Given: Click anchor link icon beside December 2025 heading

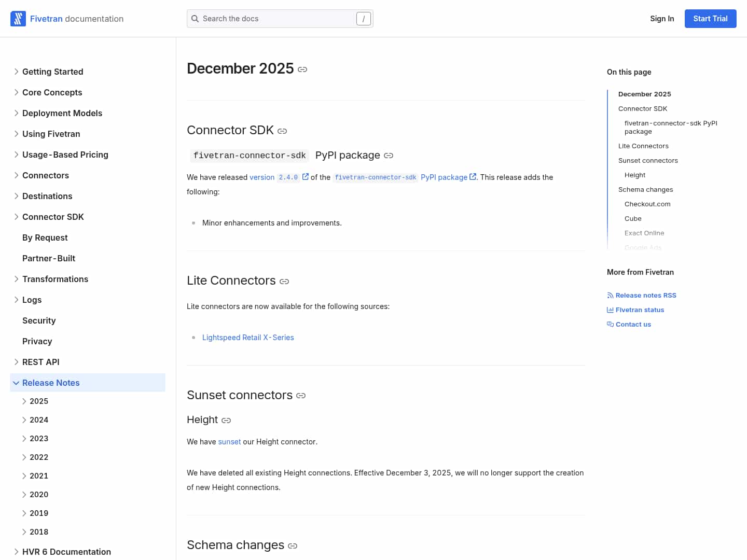Looking at the screenshot, I should tap(302, 69).
